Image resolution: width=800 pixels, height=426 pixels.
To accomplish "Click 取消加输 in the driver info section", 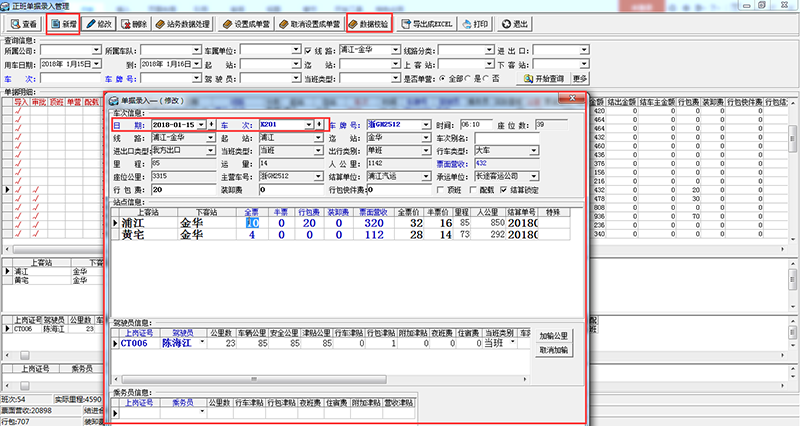I will pos(554,350).
